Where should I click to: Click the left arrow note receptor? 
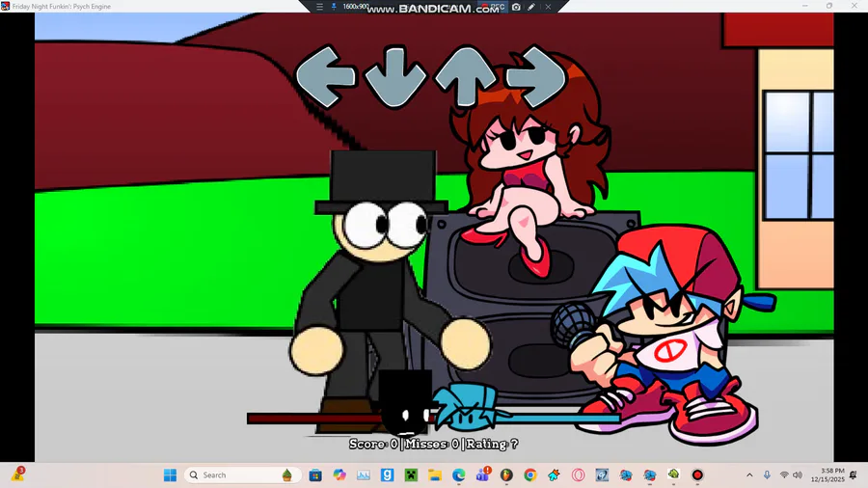click(x=326, y=76)
